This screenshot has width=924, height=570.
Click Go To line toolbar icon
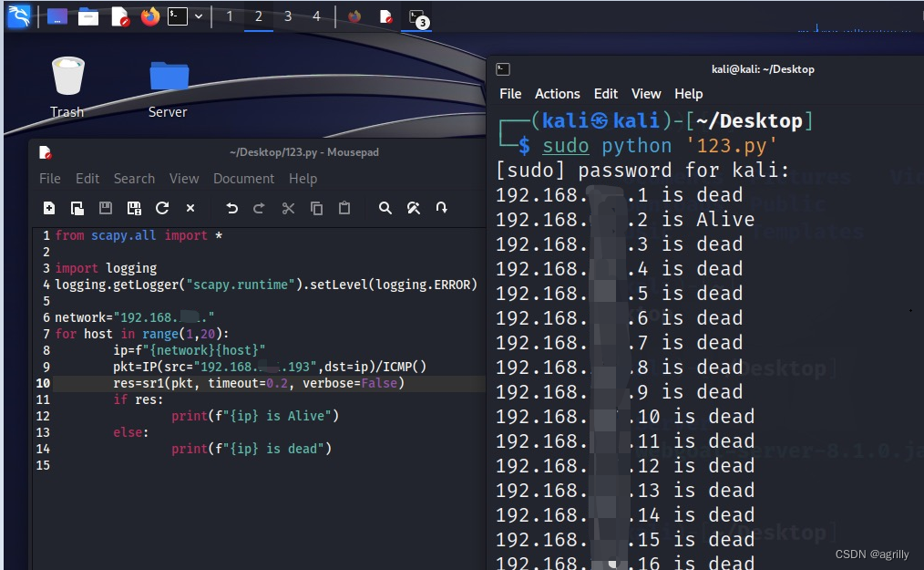pos(441,208)
